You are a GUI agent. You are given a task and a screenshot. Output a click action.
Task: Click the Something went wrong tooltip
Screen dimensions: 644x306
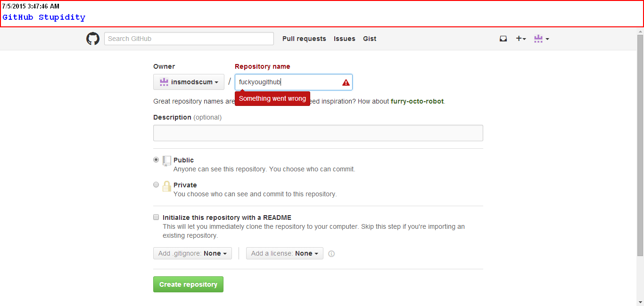point(272,98)
